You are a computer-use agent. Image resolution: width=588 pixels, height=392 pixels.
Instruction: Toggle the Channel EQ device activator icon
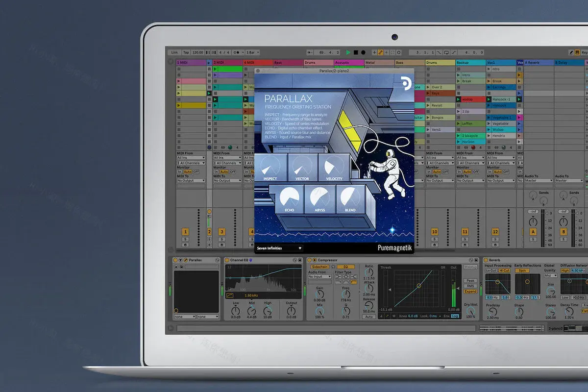click(227, 260)
